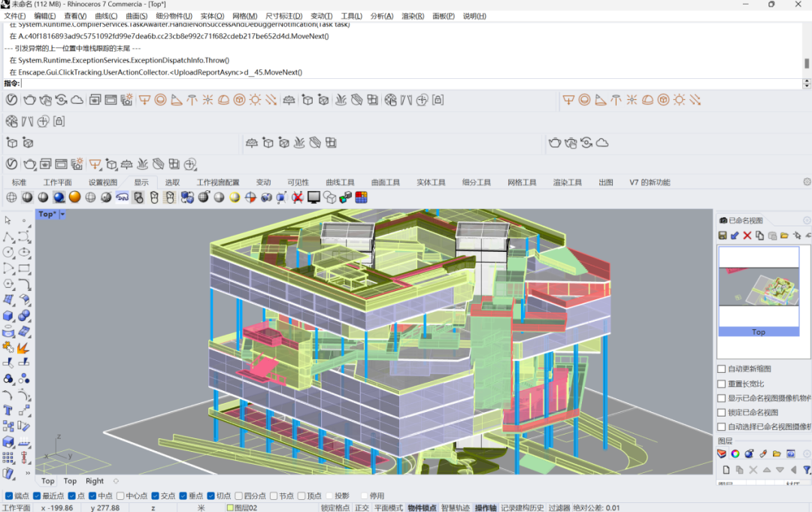Add new viewport tab with plus icon
812x512 pixels.
(x=116, y=481)
